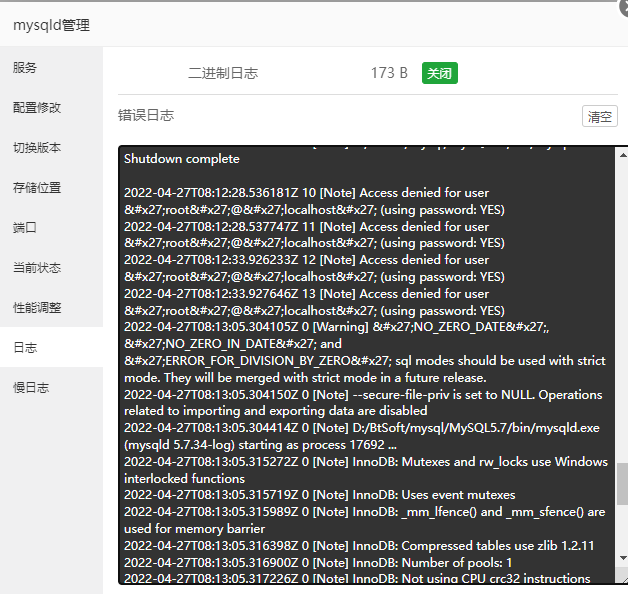Click the mysqld.exe path log line
The image size is (628, 594).
(362, 428)
